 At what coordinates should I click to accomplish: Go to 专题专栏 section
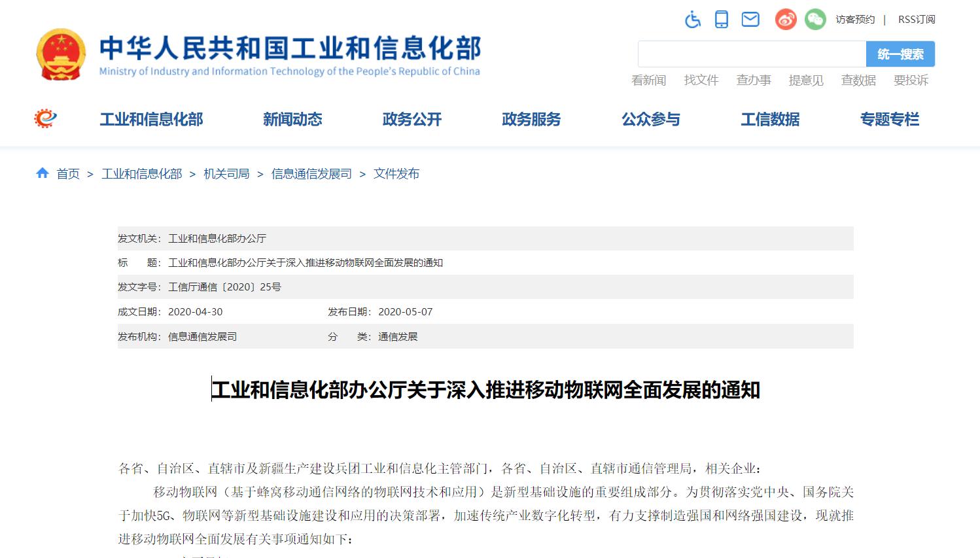[x=889, y=120]
